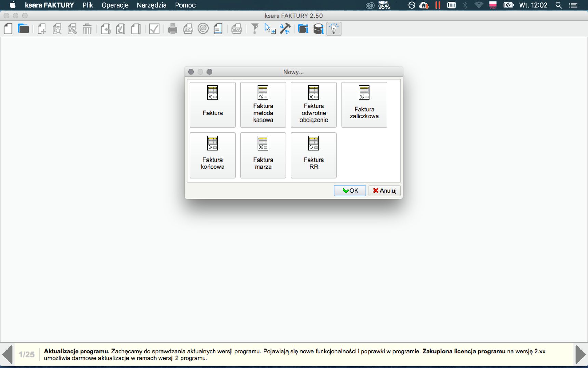Open the Narzędzia menu
The image size is (588, 368).
point(152,5)
